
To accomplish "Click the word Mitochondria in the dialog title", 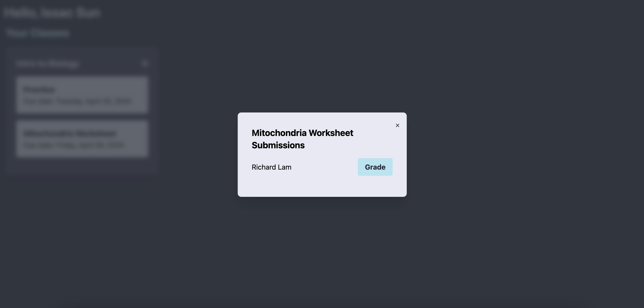I will coord(279,133).
